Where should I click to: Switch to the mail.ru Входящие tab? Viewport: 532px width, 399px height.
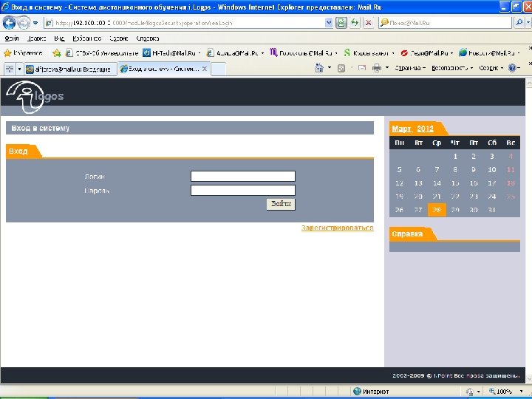point(71,69)
